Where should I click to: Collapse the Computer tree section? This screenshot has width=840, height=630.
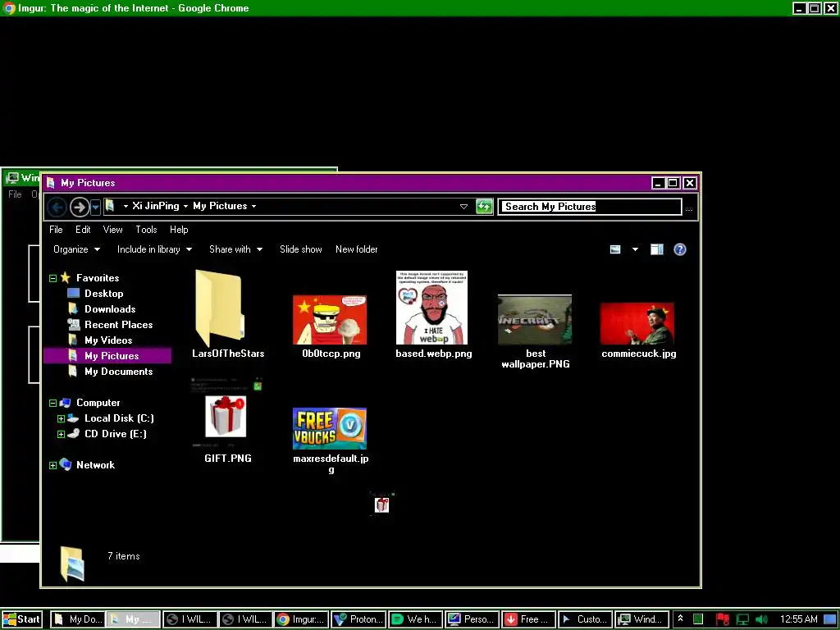pos(52,403)
